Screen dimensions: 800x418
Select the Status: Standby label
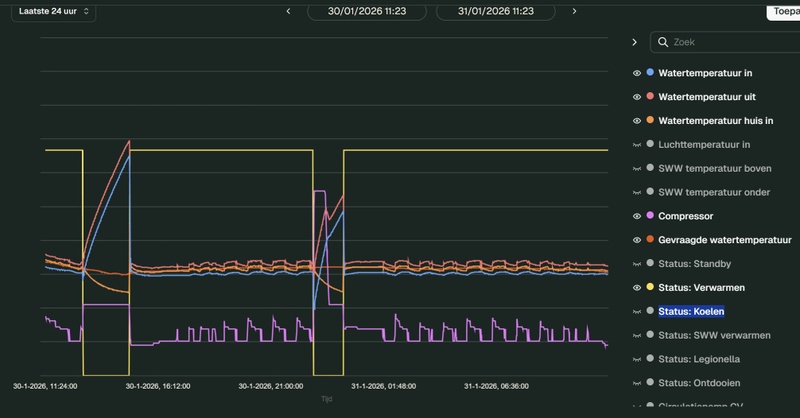click(694, 264)
